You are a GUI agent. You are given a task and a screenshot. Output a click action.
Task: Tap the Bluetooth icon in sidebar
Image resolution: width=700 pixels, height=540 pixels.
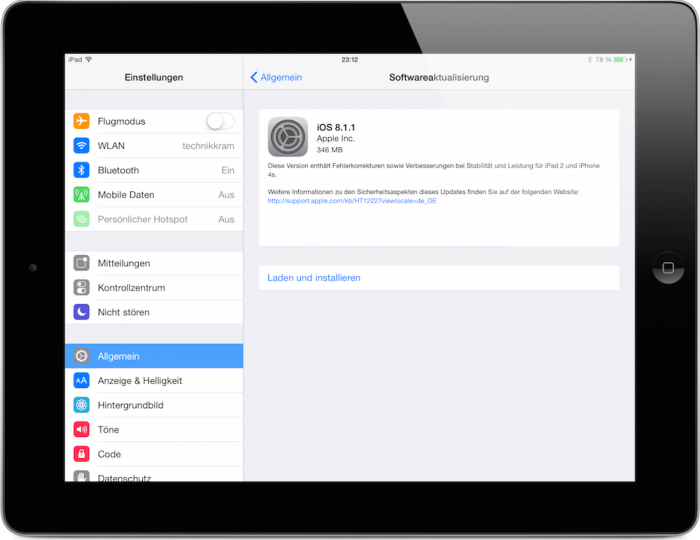[x=82, y=170]
